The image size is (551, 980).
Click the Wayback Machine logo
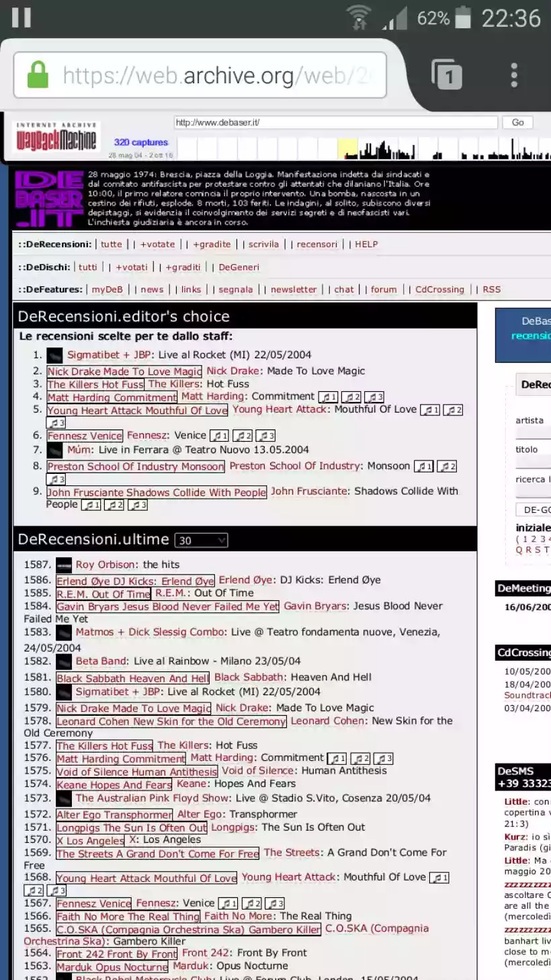(56, 137)
